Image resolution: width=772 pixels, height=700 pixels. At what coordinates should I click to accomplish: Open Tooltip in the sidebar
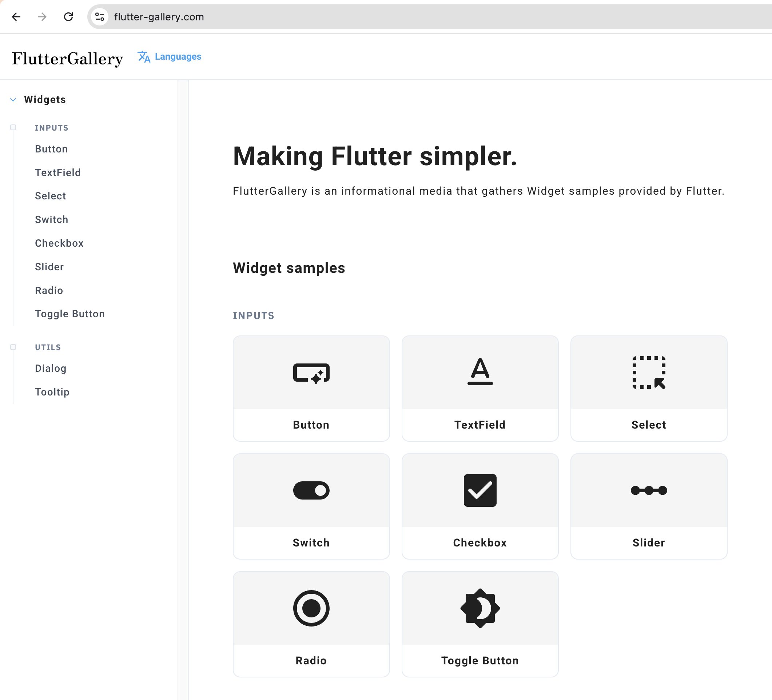tap(52, 392)
